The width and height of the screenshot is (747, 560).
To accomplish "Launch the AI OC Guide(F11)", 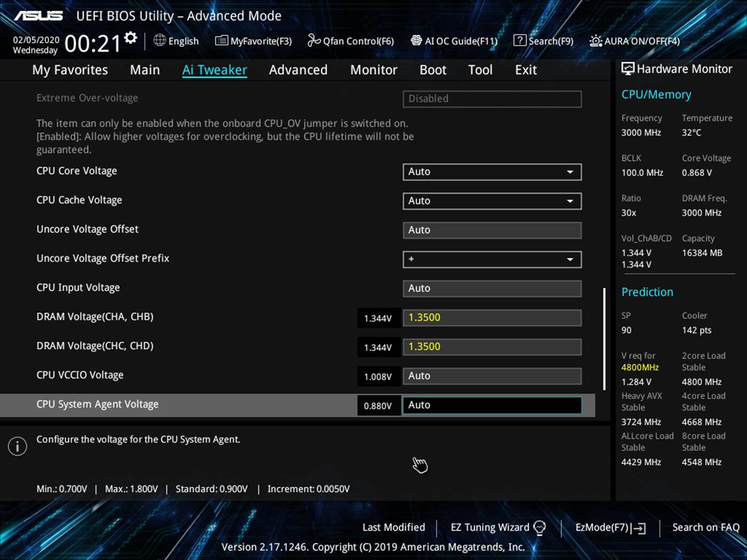I will [454, 41].
